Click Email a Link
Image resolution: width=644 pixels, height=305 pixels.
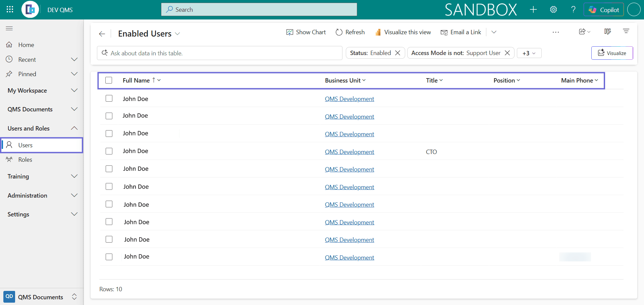pos(461,32)
